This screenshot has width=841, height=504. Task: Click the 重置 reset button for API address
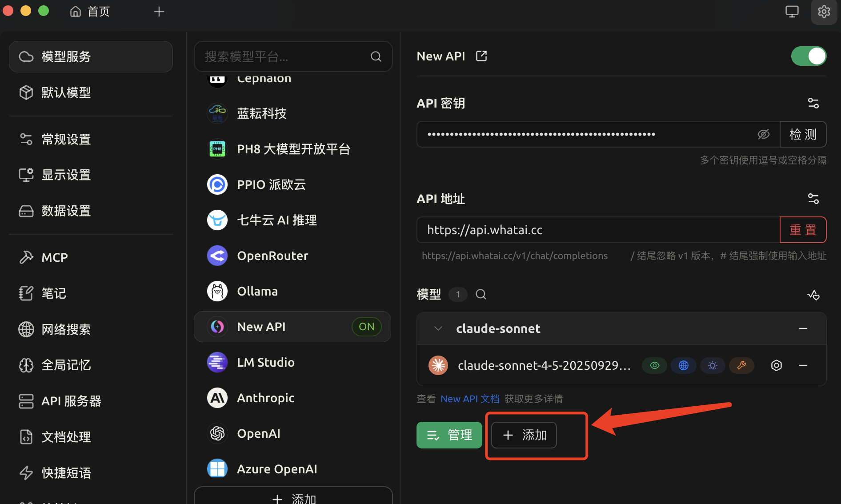pos(803,230)
